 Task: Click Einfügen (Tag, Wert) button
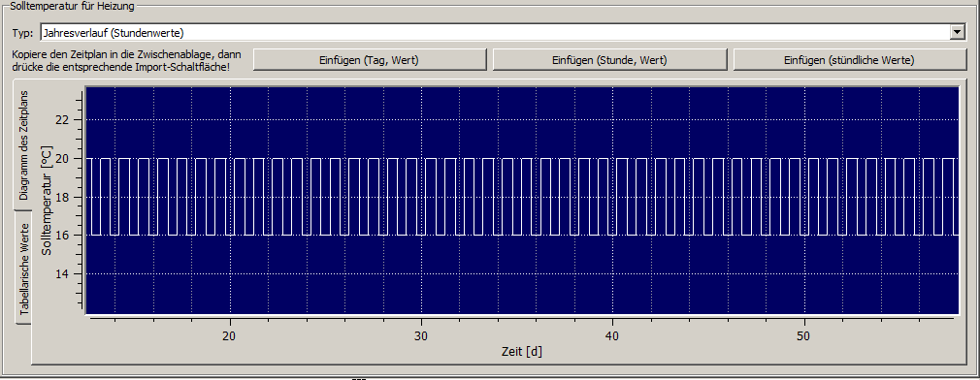click(x=370, y=60)
